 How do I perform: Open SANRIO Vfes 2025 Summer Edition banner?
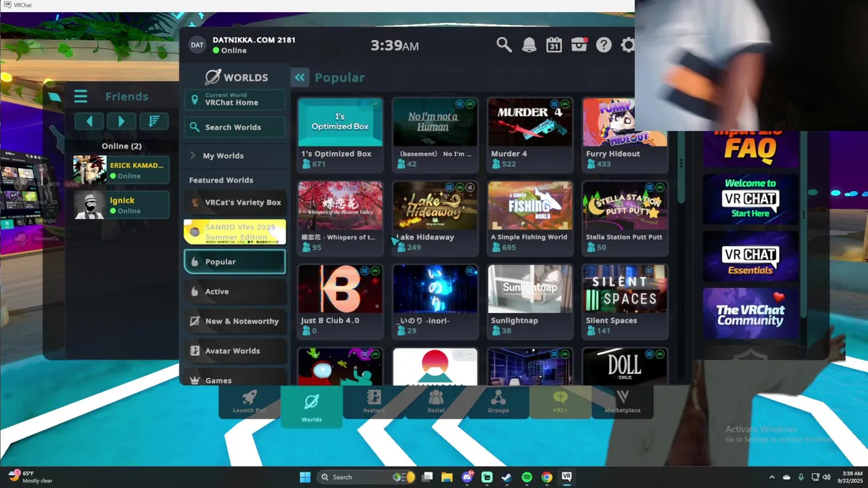(x=235, y=232)
